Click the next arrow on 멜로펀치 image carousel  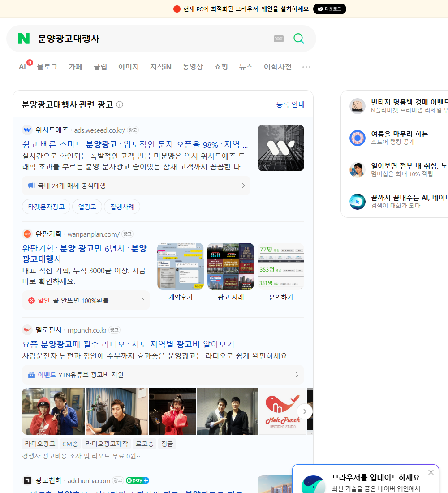[305, 411]
